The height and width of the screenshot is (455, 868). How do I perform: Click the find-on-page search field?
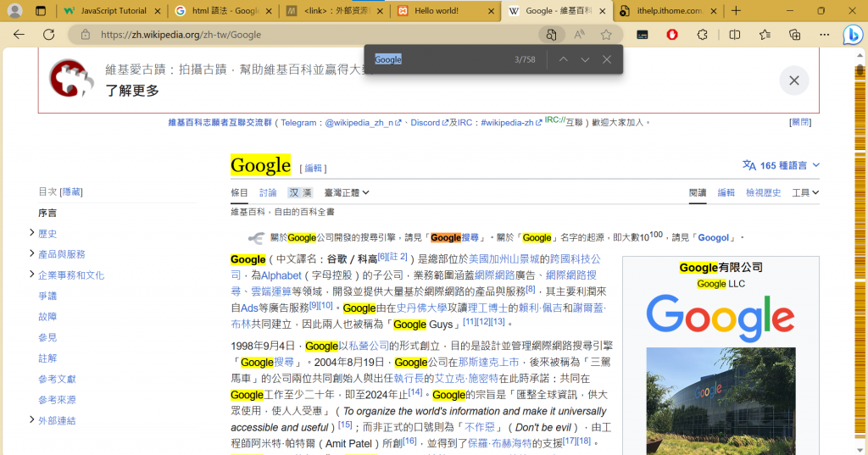coord(440,59)
